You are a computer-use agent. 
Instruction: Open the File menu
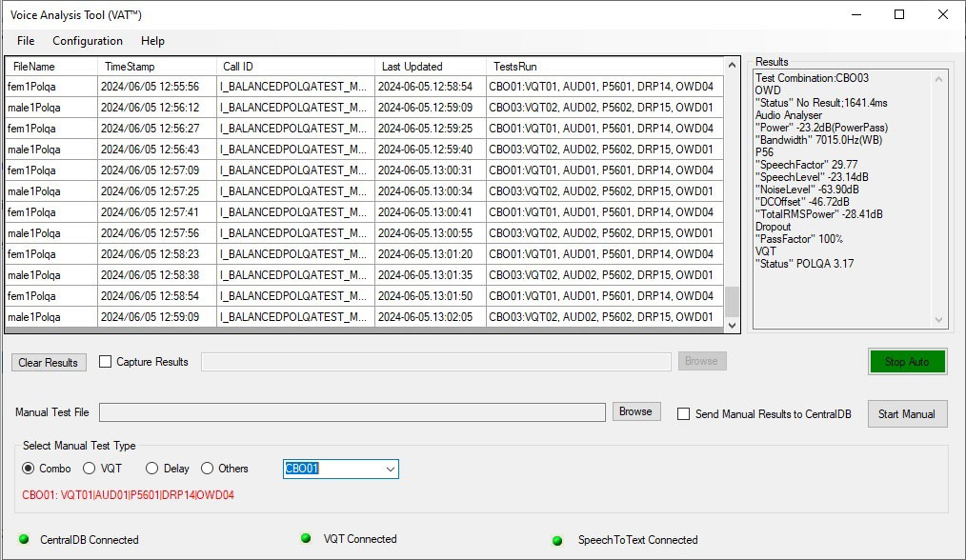click(x=26, y=41)
